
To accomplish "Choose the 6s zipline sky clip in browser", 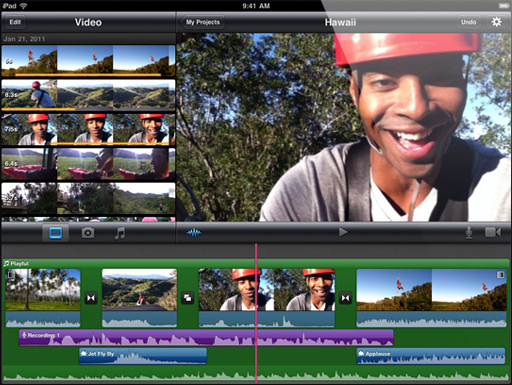I will point(88,61).
